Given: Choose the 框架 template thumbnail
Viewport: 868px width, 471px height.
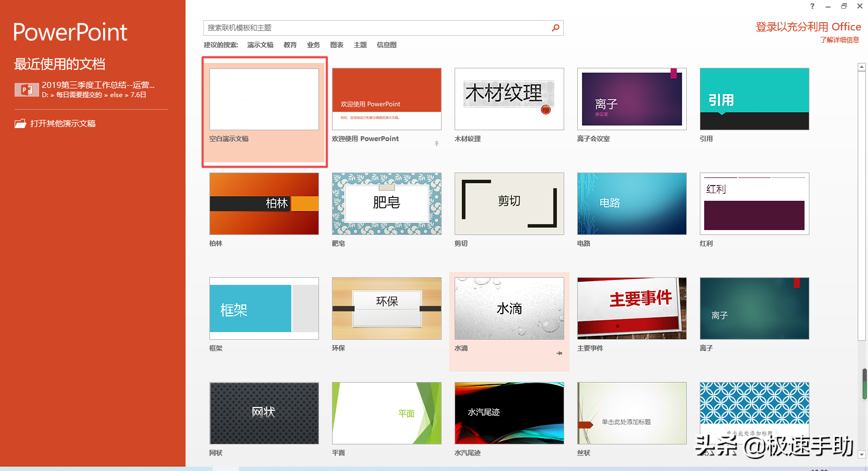Looking at the screenshot, I should pyautogui.click(x=264, y=309).
